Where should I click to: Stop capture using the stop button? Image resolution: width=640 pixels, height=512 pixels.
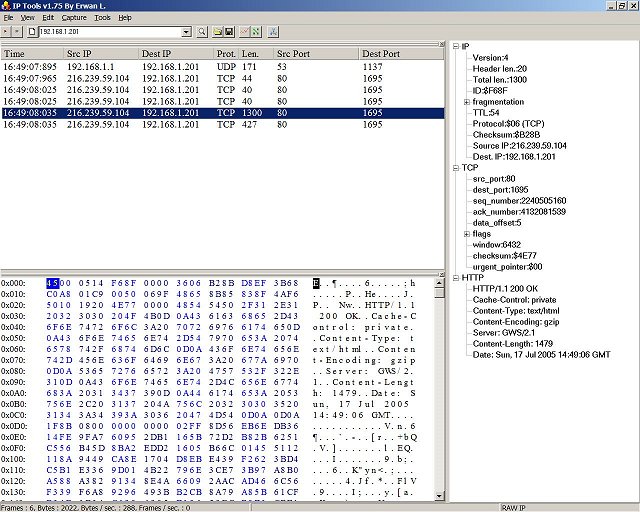[x=19, y=33]
